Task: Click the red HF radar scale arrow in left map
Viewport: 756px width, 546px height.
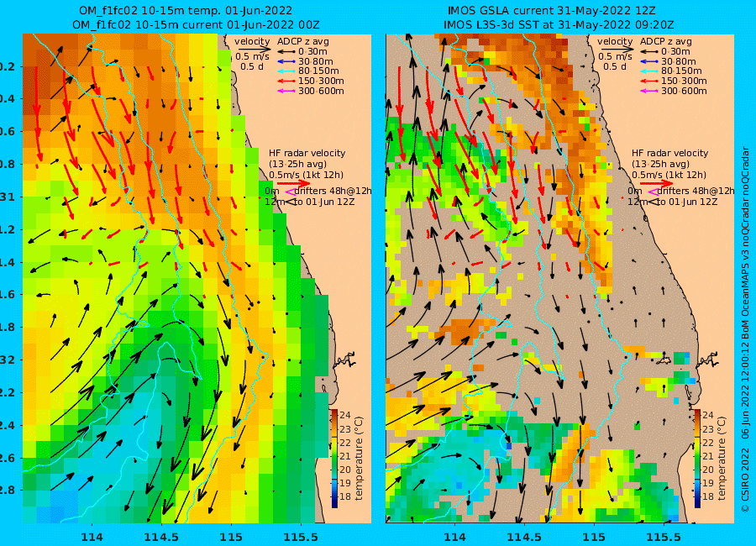Action: (294, 183)
